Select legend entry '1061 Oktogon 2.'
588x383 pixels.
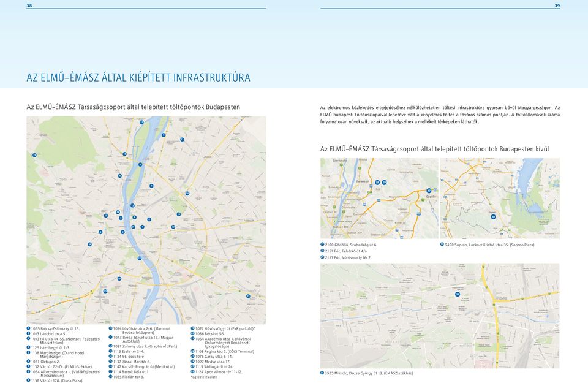[x=43, y=362]
